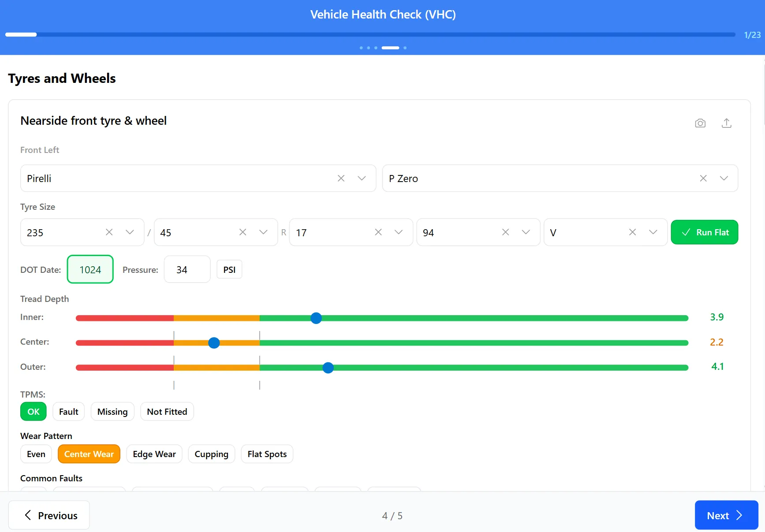765x532 pixels.
Task: Click the upload icon in tyre card
Action: pyautogui.click(x=726, y=123)
